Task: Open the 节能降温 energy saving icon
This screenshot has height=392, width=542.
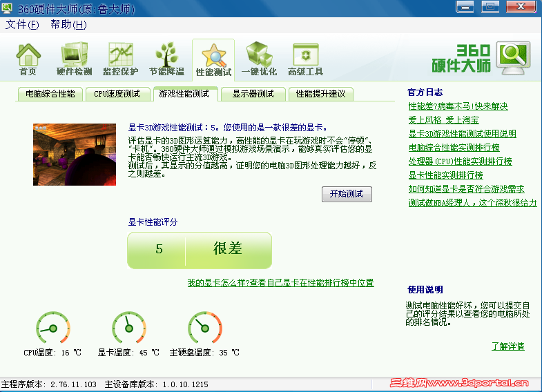Action: click(x=166, y=59)
